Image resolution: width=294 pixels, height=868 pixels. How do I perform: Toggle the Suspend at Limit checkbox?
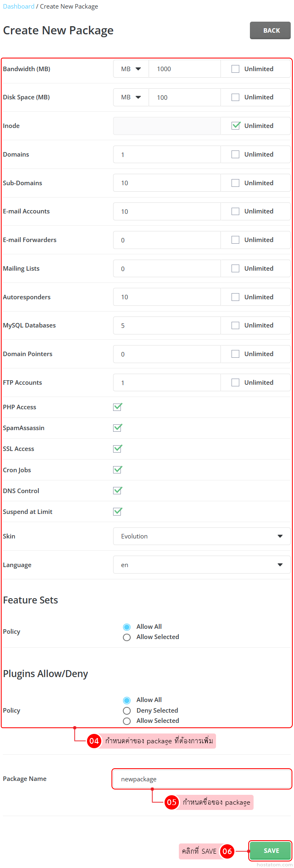(118, 511)
